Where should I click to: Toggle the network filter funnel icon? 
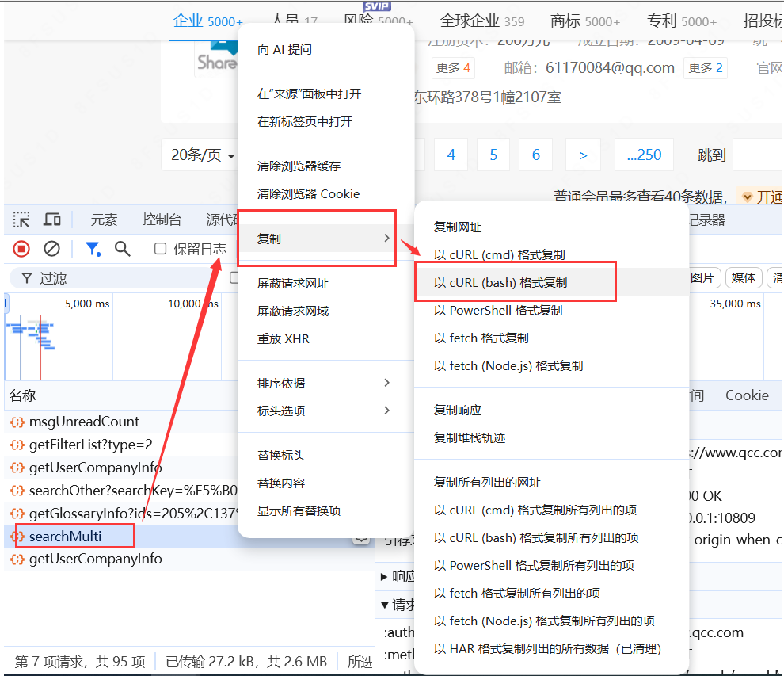click(93, 249)
